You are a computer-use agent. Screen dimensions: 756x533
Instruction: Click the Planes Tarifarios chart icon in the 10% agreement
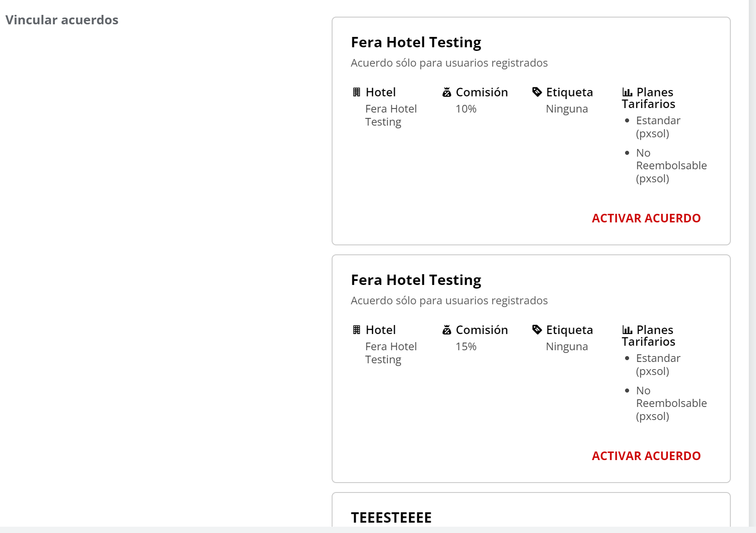[627, 92]
